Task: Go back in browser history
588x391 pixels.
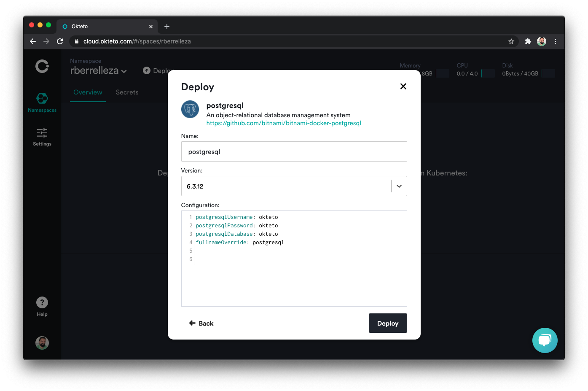Action: coord(33,41)
